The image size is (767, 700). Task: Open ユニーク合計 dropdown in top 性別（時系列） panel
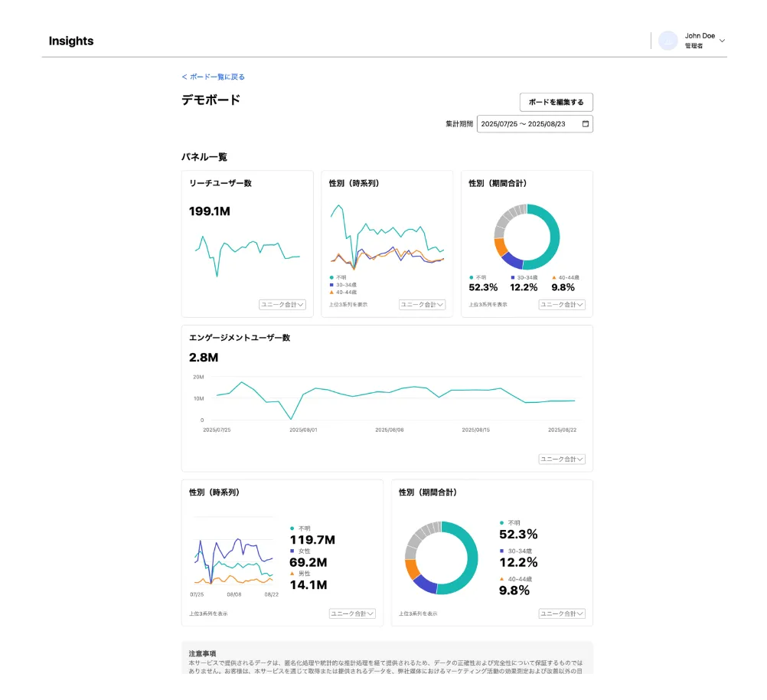(x=423, y=305)
